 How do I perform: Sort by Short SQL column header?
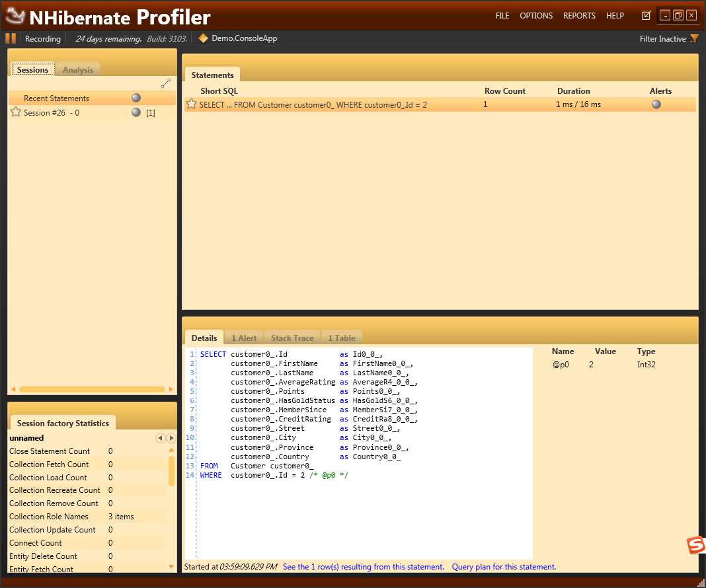219,91
